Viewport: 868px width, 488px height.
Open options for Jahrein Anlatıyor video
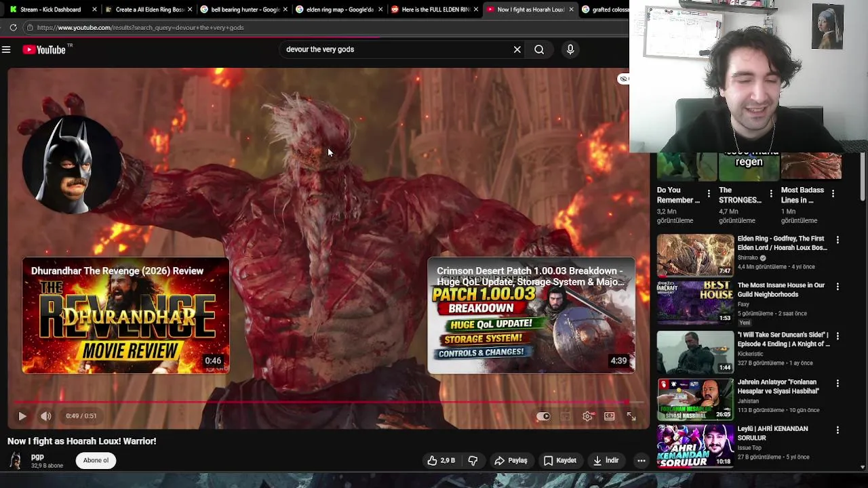(x=837, y=384)
